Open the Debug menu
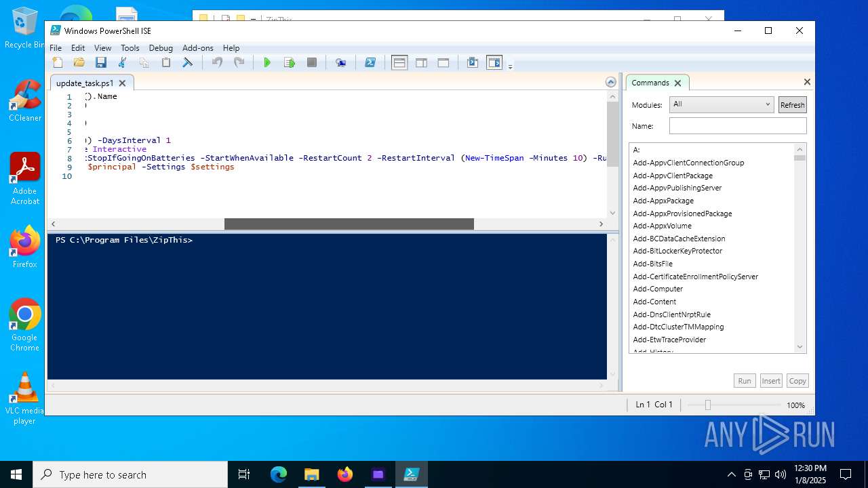Screen dimensions: 868x488 pos(161,48)
